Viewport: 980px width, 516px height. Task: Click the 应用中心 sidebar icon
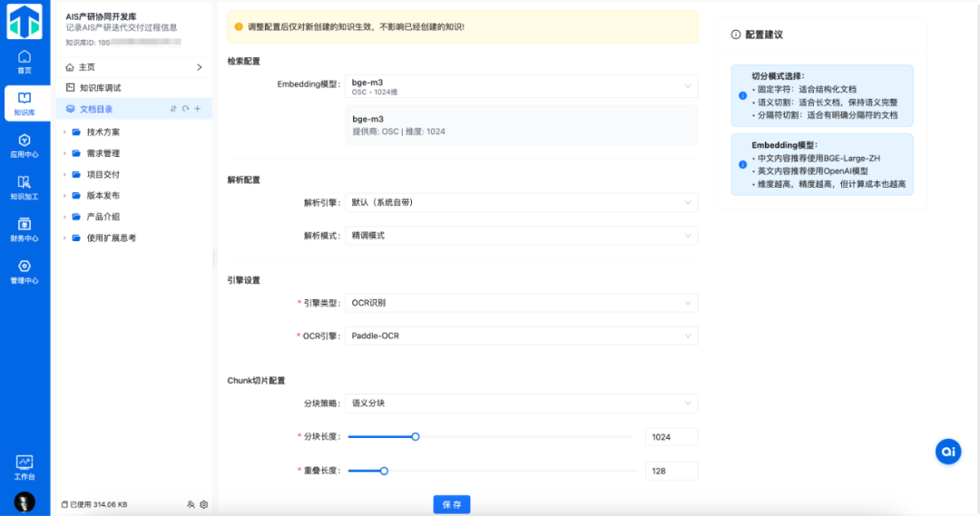pos(24,145)
